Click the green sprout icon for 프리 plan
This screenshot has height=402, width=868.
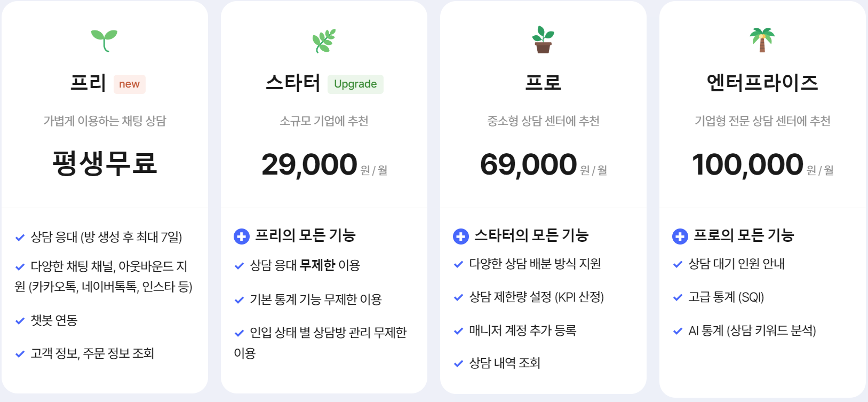[x=104, y=41]
